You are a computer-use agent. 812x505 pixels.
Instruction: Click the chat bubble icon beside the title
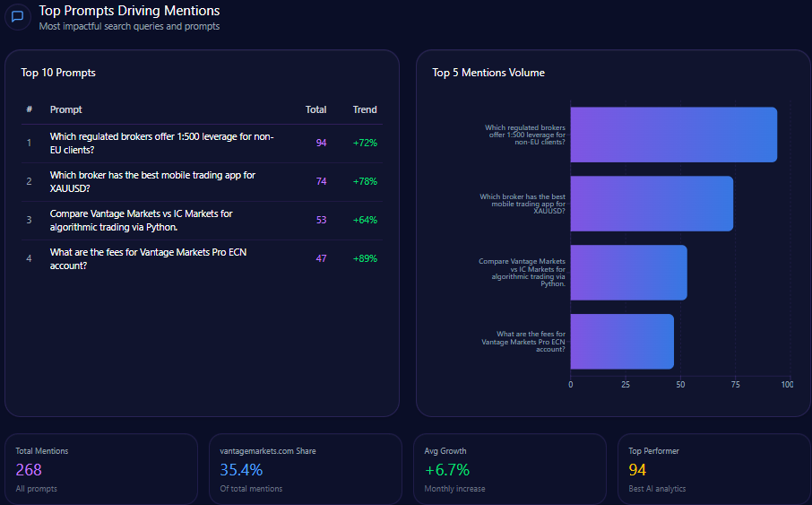[17, 17]
